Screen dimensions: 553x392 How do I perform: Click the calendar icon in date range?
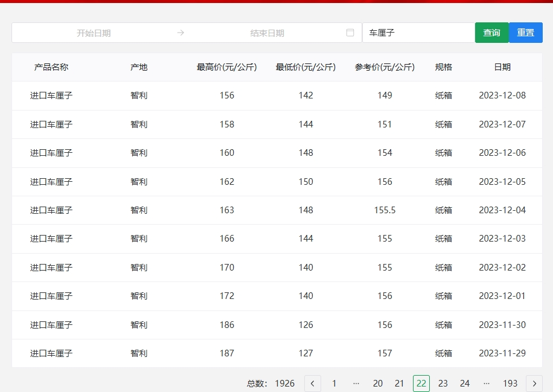pos(350,33)
